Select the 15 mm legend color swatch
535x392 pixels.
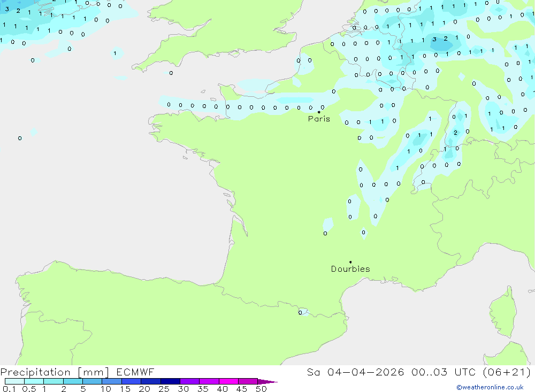click(x=132, y=381)
